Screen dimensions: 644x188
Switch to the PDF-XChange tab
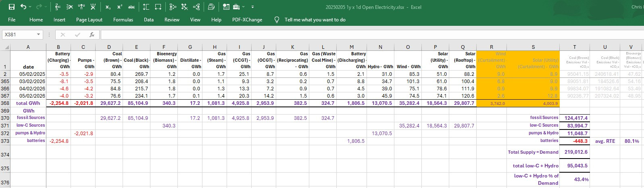coord(247,20)
